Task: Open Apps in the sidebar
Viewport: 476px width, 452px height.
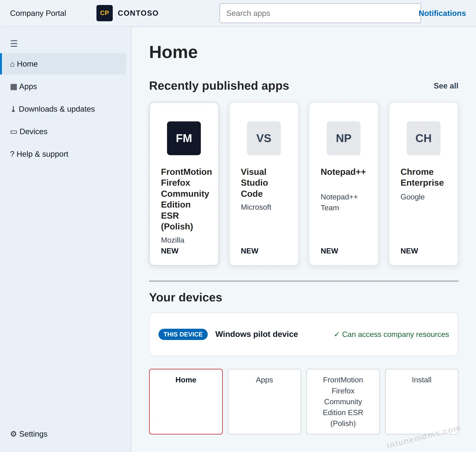Action: 63,86
